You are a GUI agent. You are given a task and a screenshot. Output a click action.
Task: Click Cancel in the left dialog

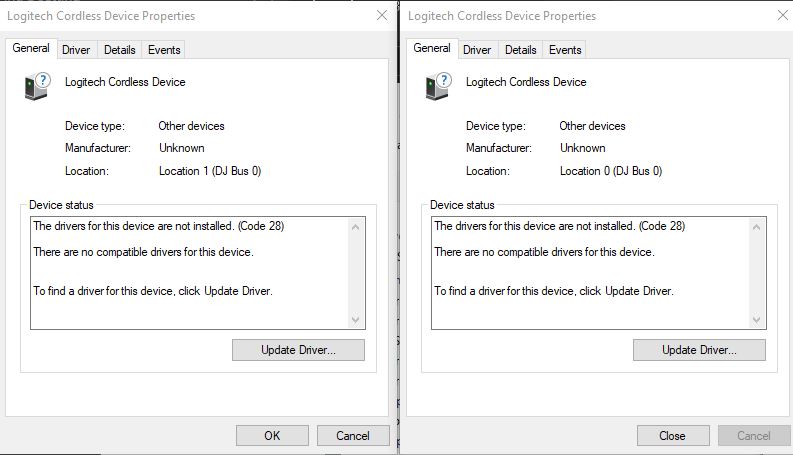(353, 435)
